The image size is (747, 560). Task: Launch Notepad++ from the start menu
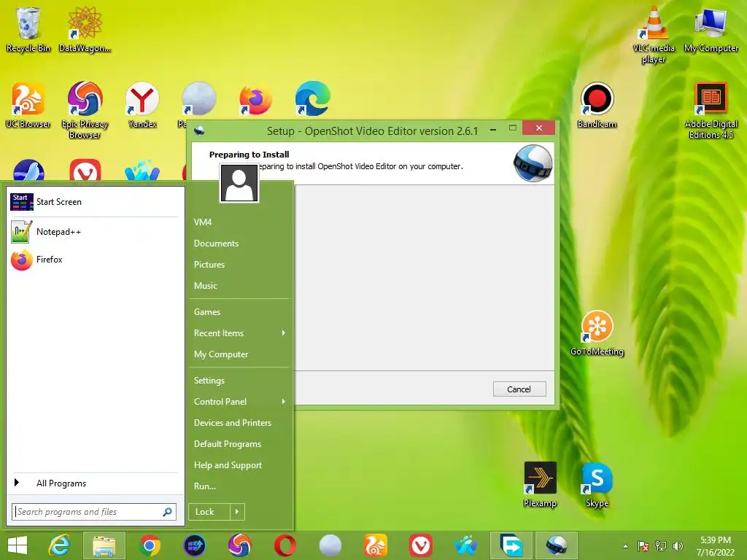tap(96, 232)
